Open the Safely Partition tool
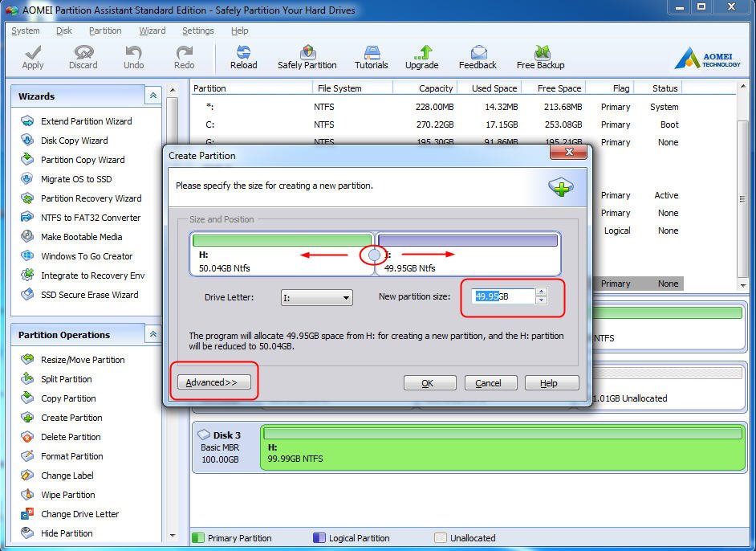This screenshot has width=756, height=551. click(x=307, y=57)
